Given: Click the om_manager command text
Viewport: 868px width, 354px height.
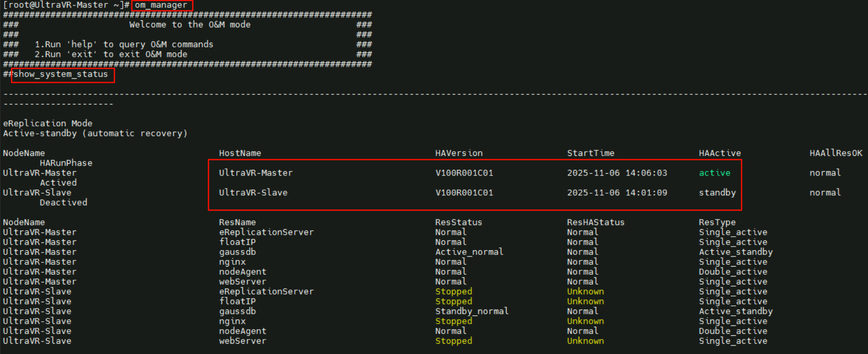Looking at the screenshot, I should 161,5.
